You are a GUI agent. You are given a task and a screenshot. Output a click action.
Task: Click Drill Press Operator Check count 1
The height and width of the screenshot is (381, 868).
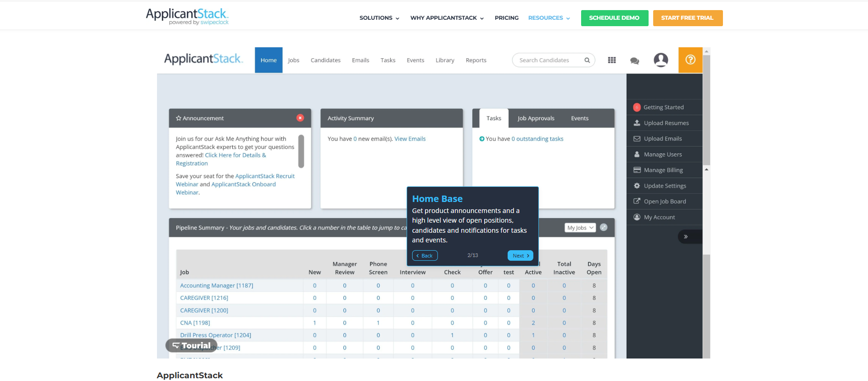pos(452,335)
